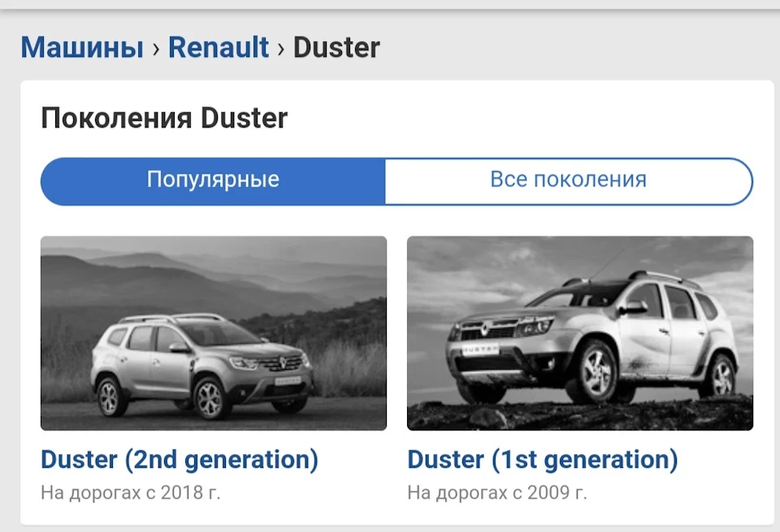Go to the Renault breadcrumb link
The width and height of the screenshot is (780, 532).
pyautogui.click(x=219, y=48)
